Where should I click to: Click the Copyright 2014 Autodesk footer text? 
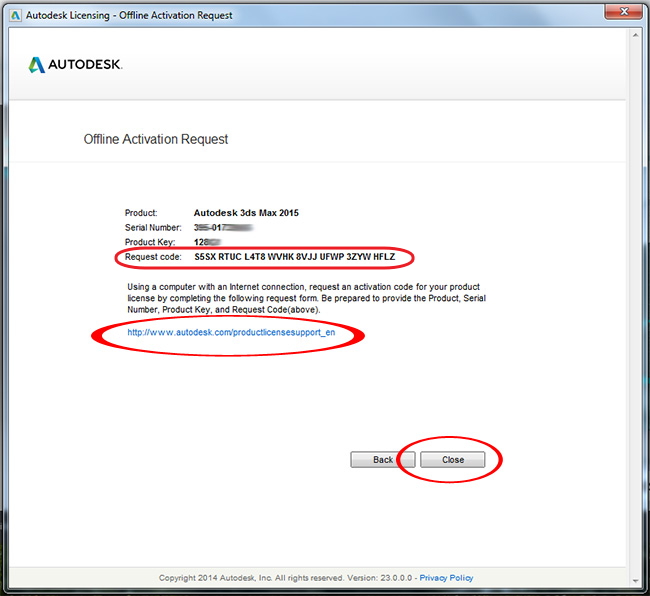[x=286, y=578]
